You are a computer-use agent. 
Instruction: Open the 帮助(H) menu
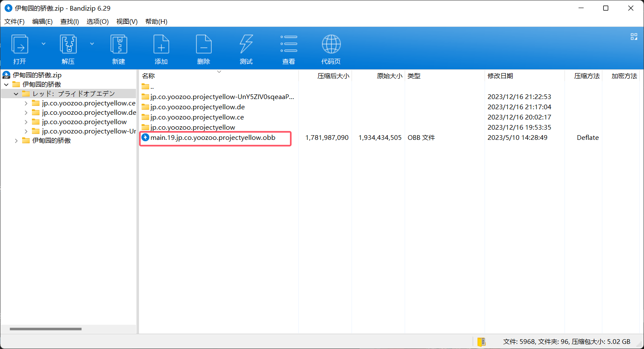click(156, 22)
